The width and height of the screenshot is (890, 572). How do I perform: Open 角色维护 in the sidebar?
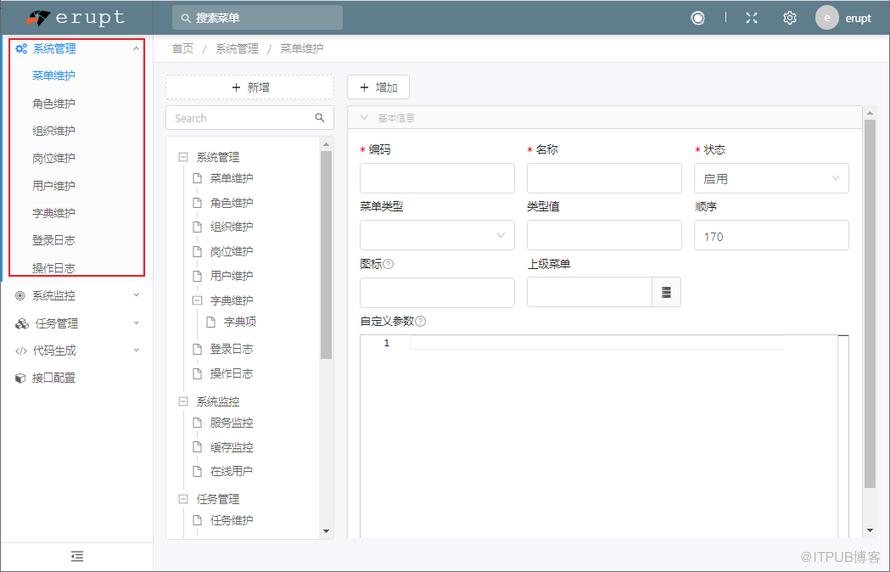53,103
